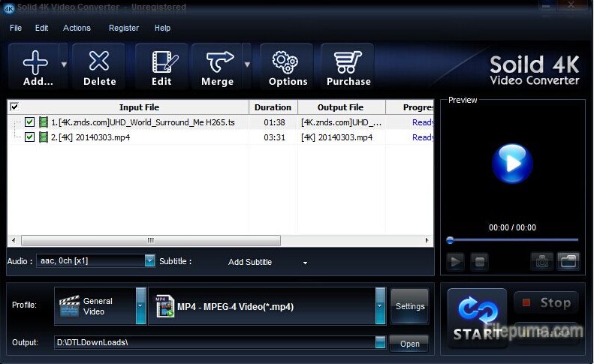Click the General Video clapperboard icon
This screenshot has width=594, height=364.
70,305
